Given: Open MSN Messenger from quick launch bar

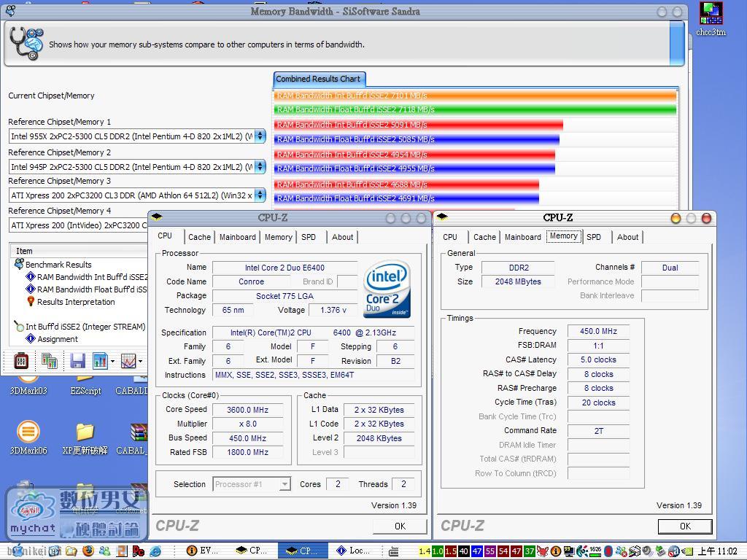Looking at the screenshot, I should click(x=104, y=551).
